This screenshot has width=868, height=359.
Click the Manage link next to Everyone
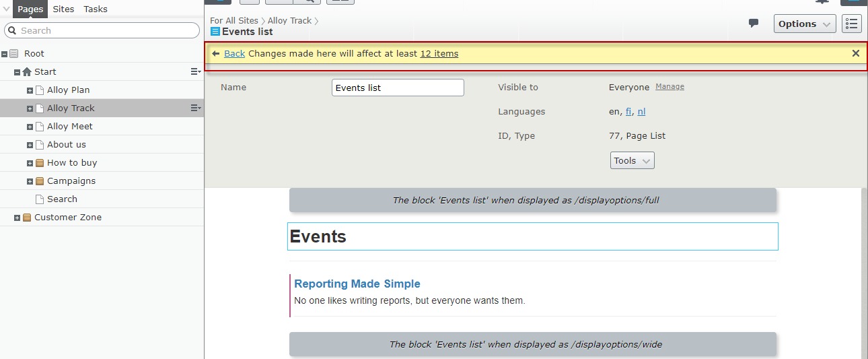point(670,87)
